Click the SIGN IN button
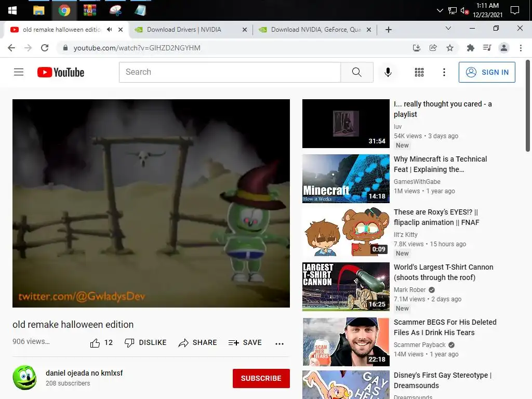This screenshot has width=532, height=399. tap(487, 72)
